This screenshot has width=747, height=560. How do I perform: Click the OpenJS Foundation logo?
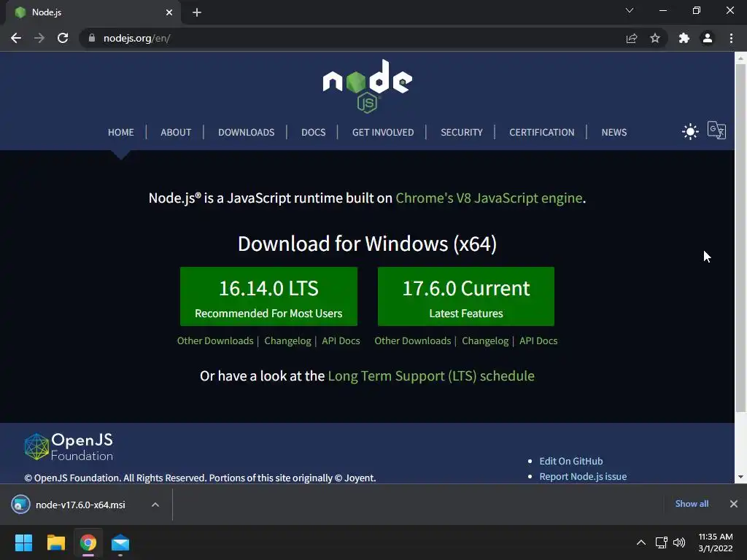pyautogui.click(x=69, y=447)
